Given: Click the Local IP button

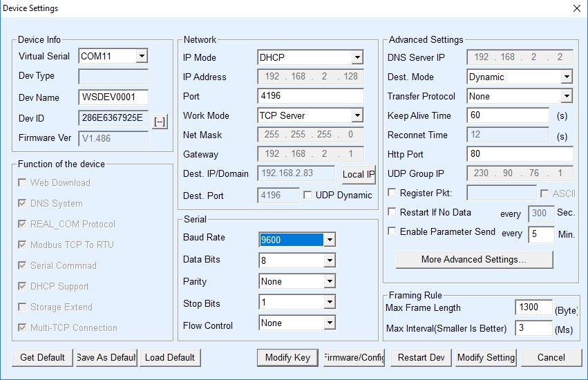Looking at the screenshot, I should pyautogui.click(x=358, y=174).
